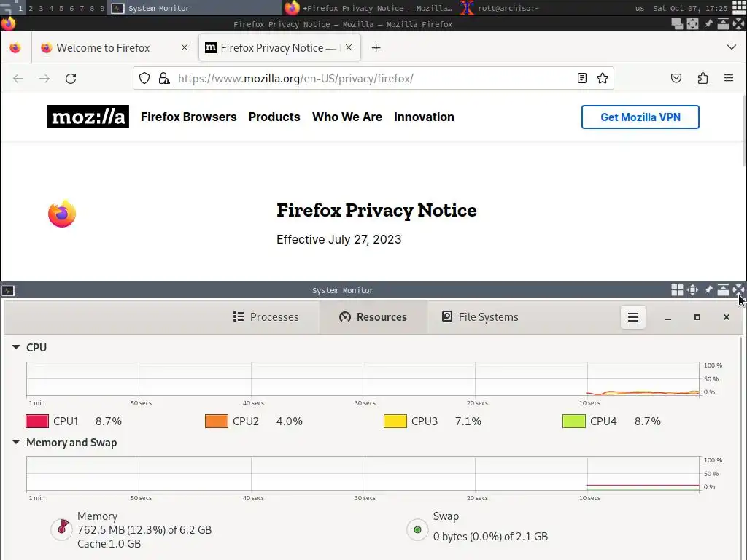This screenshot has height=560, width=747.
Task: Collapse the Memory and Swap section
Action: 16,442
